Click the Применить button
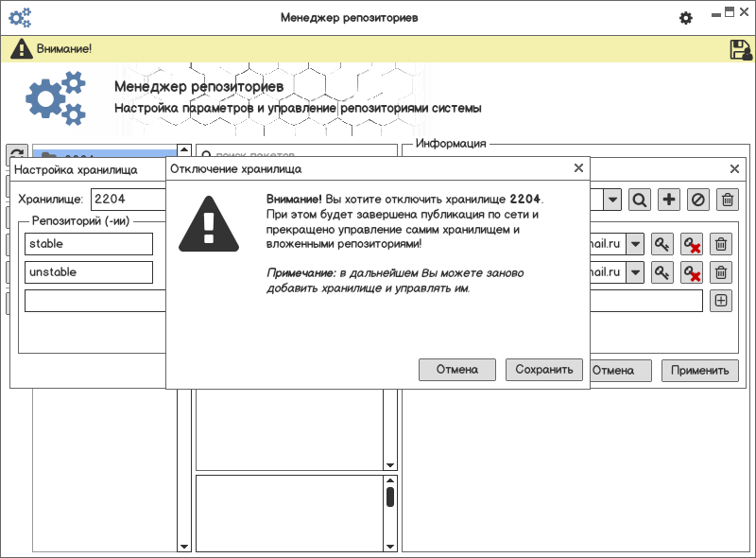Screen dimensions: 756x558 point(699,371)
